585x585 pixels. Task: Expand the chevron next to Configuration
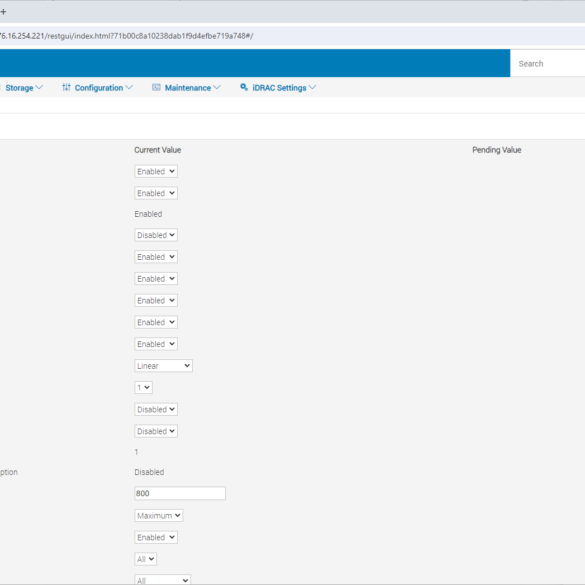[x=129, y=87]
